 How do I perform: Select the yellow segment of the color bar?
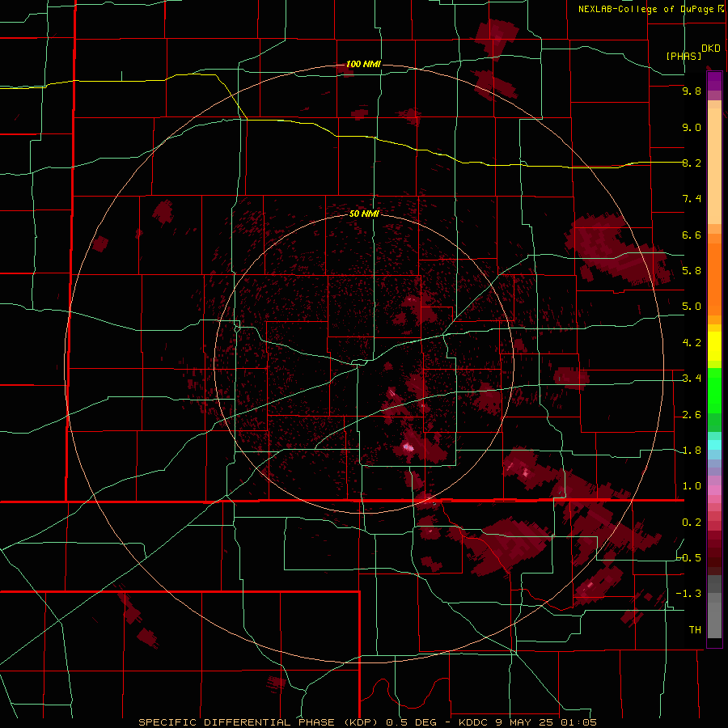point(714,346)
